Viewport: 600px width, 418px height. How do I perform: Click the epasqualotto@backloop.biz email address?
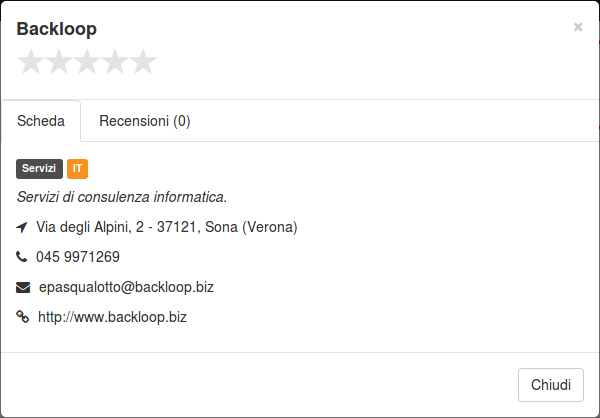pos(126,287)
